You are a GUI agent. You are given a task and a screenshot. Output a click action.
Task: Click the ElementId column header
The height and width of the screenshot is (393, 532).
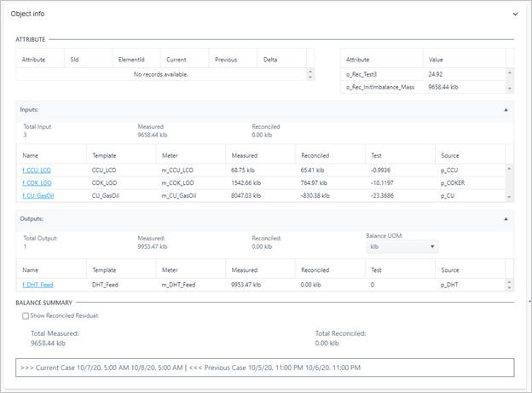[x=129, y=61]
